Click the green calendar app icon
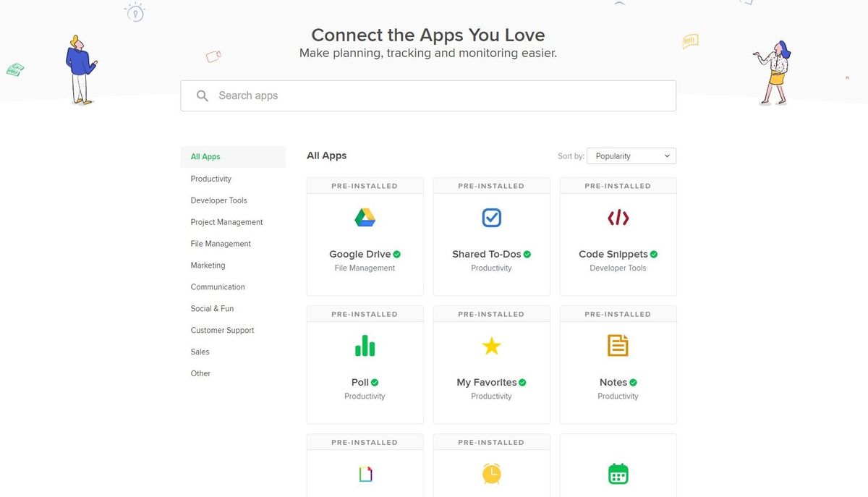Image resolution: width=868 pixels, height=497 pixels. [x=618, y=474]
